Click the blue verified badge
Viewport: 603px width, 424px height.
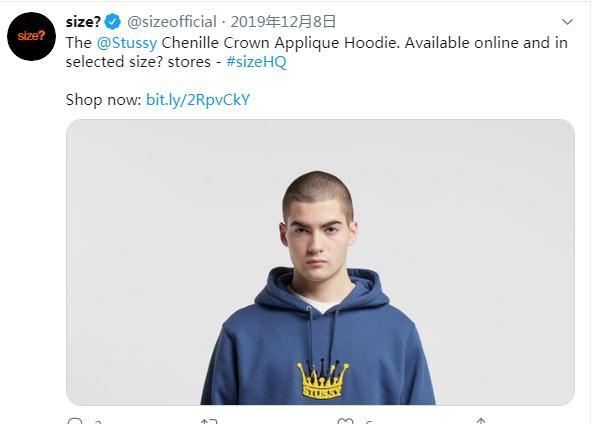pyautogui.click(x=114, y=21)
